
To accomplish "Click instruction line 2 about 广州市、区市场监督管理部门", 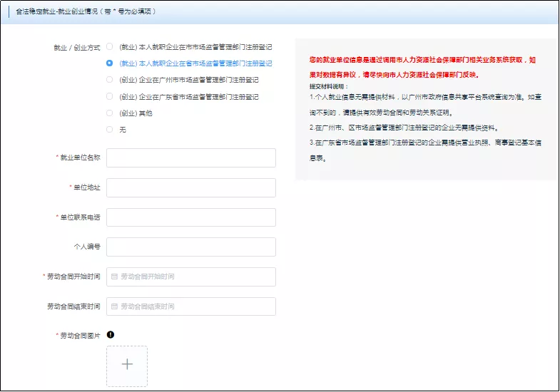I will pos(404,128).
